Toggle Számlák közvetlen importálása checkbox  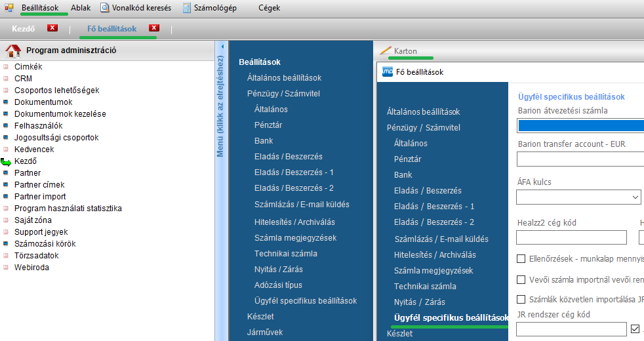point(521,300)
